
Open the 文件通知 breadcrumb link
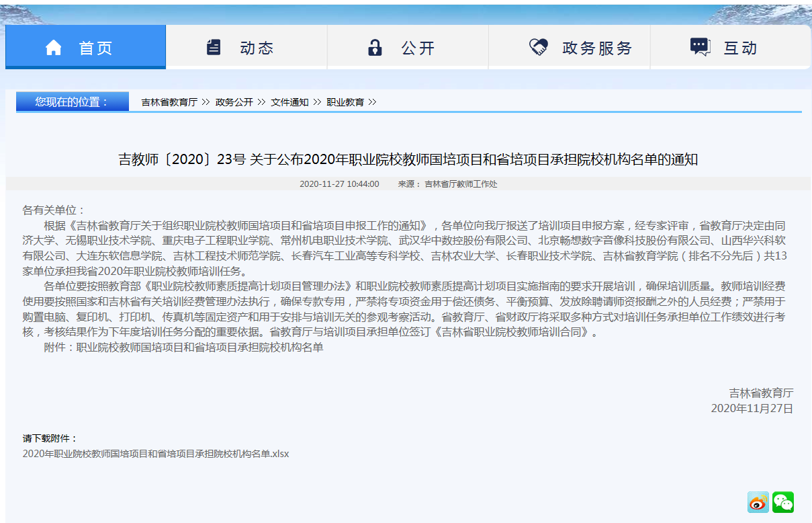tap(289, 102)
